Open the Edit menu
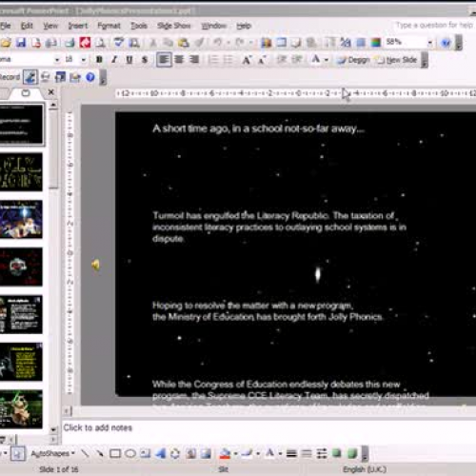The image size is (476, 476). 27,26
